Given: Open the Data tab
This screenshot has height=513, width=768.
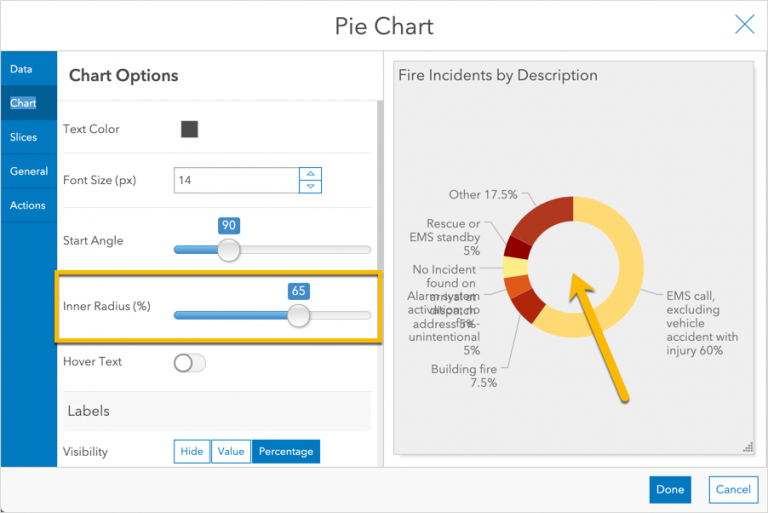Looking at the screenshot, I should coord(22,69).
